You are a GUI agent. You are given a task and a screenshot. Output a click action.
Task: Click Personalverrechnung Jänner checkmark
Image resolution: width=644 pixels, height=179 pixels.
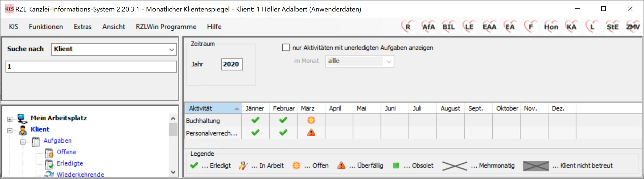point(255,132)
